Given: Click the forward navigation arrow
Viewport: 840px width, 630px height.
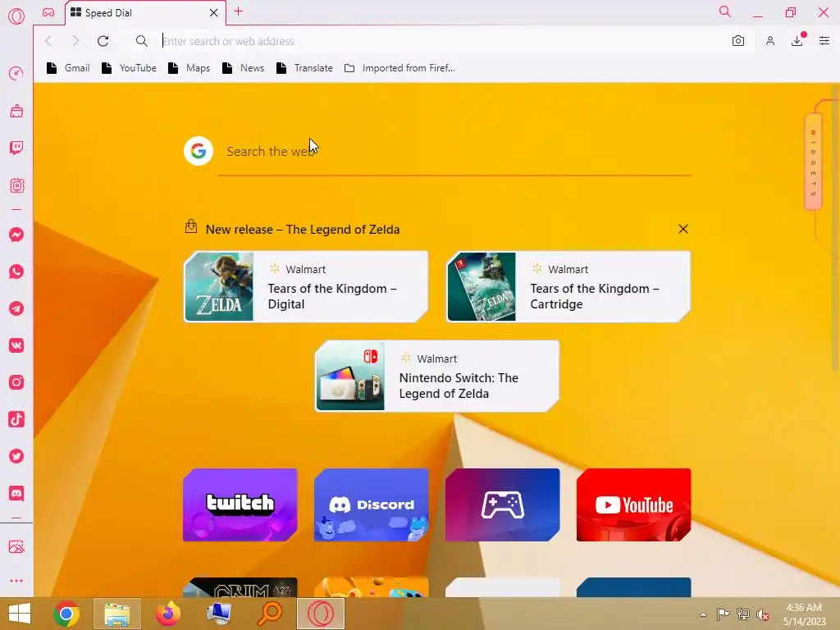Looking at the screenshot, I should pos(75,41).
